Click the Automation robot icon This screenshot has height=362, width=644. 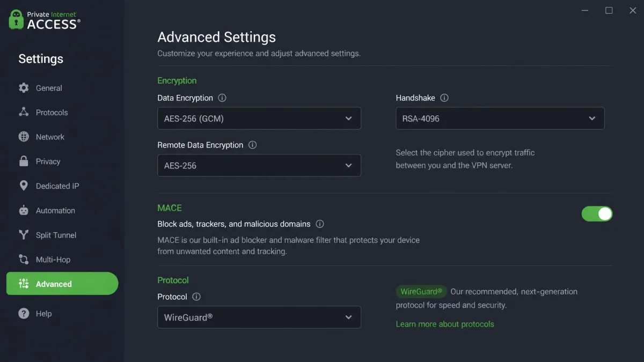24,210
